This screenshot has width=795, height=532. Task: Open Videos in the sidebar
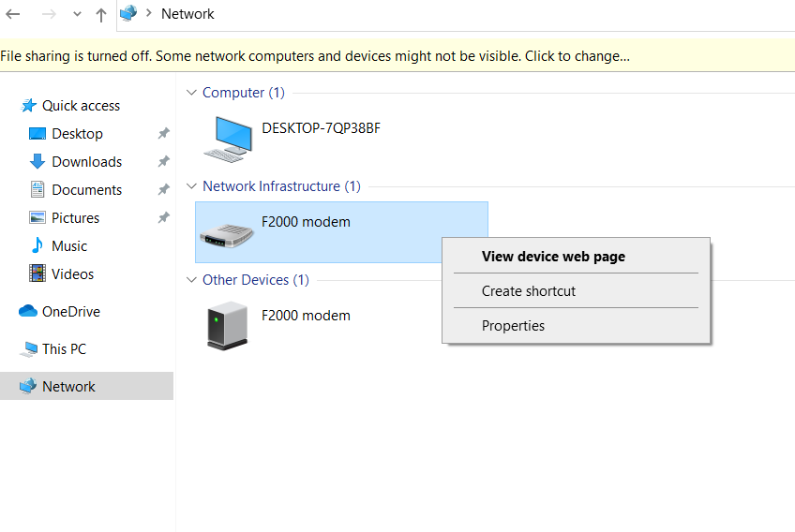[x=72, y=274]
